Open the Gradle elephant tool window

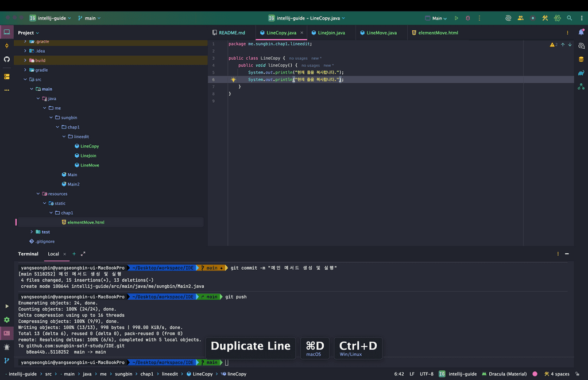581,73
